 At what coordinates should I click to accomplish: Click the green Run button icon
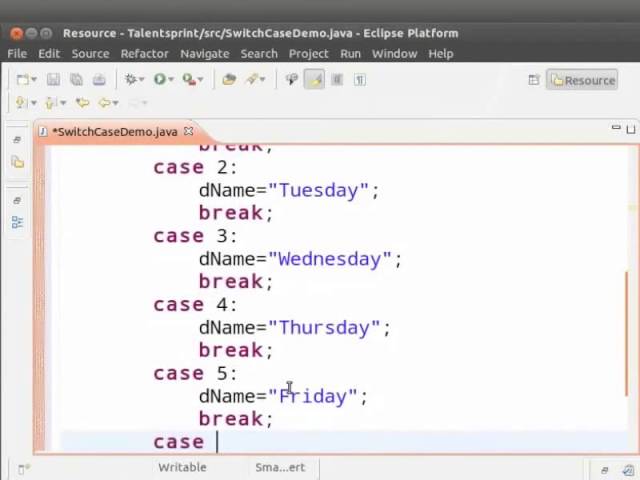click(159, 79)
